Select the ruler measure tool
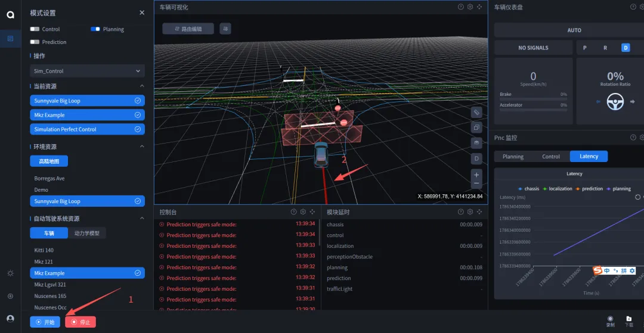Image resolution: width=644 pixels, height=333 pixels. click(476, 113)
